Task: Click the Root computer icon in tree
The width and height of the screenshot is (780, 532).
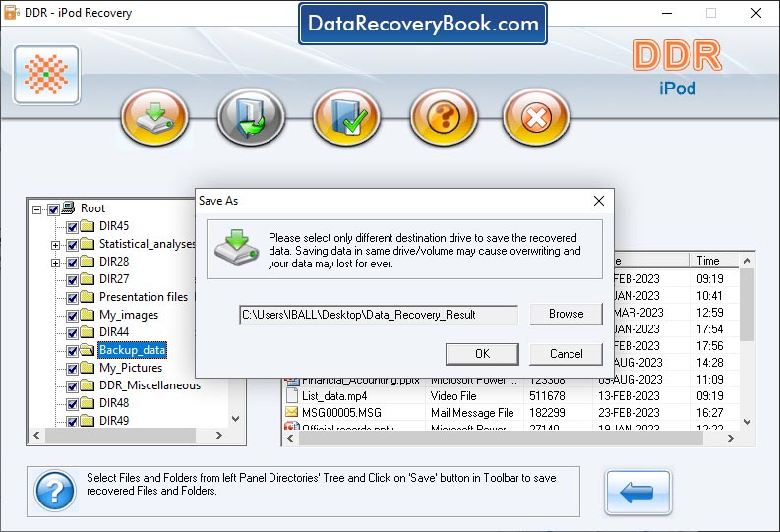Action: (69, 207)
